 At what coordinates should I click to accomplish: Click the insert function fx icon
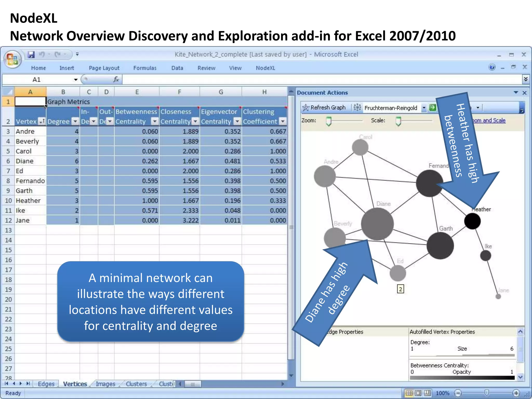coord(116,79)
